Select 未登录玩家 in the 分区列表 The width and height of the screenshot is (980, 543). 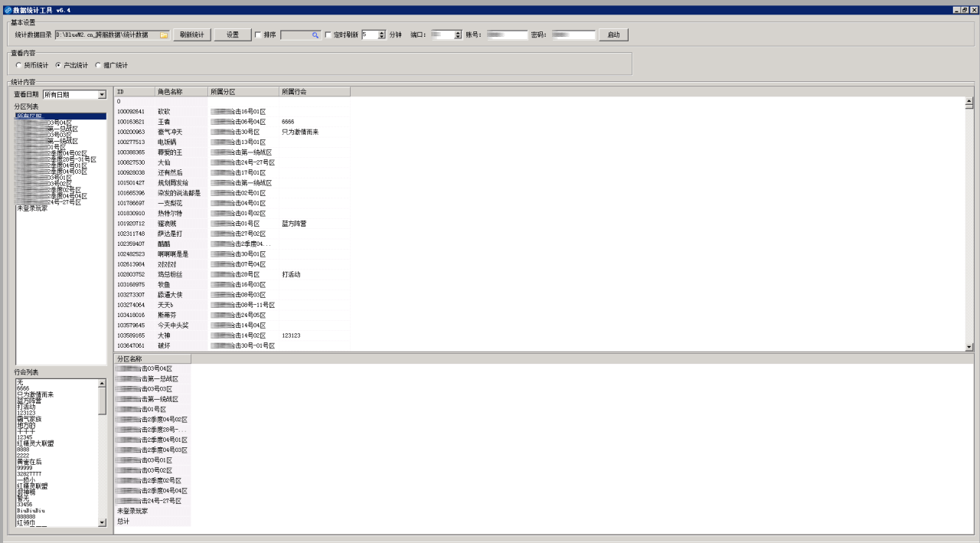tap(32, 208)
